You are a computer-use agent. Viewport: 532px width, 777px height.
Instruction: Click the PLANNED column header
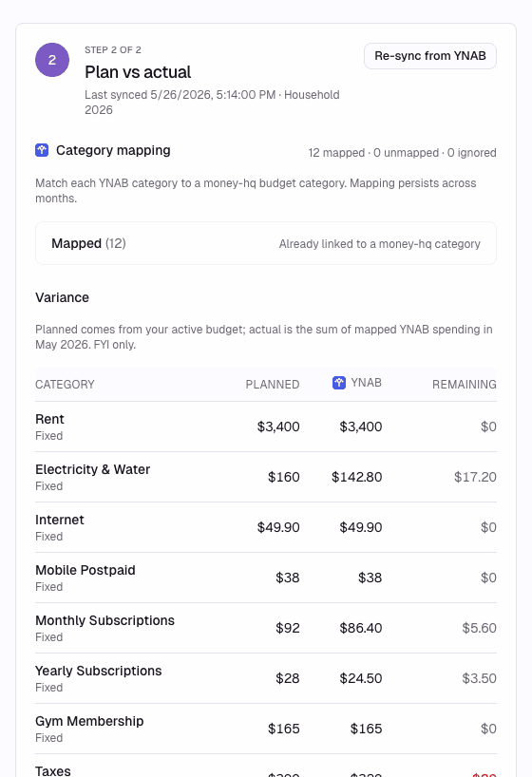pyautogui.click(x=273, y=385)
